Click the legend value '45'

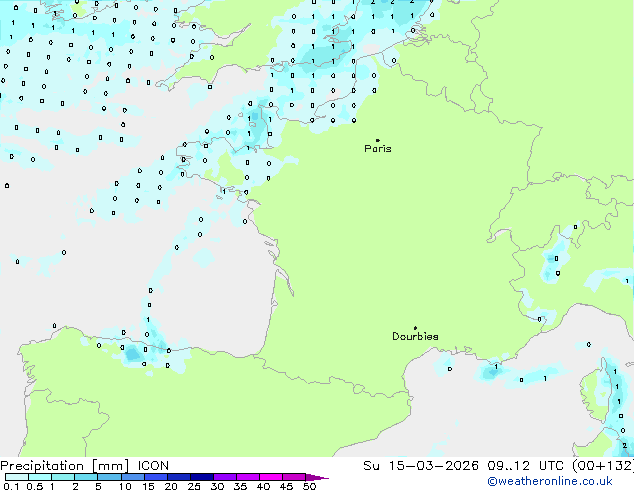pos(286,486)
